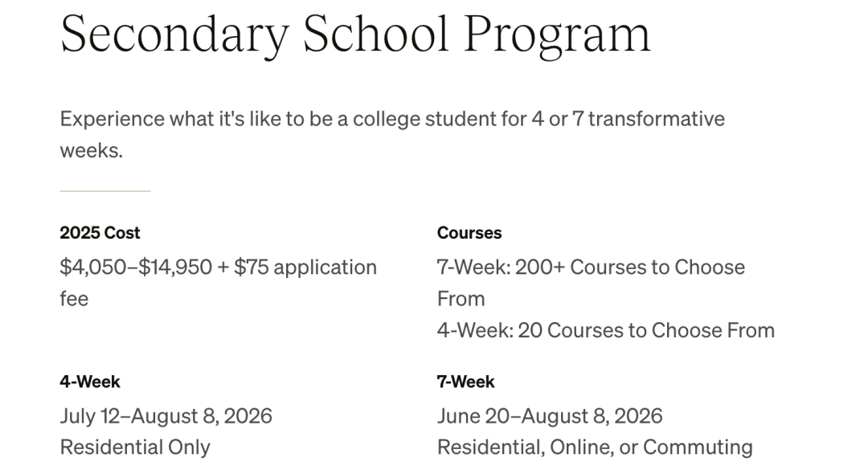Click the horizontal divider line under intro
Image resolution: width=868 pixels, height=466 pixels.
point(105,191)
